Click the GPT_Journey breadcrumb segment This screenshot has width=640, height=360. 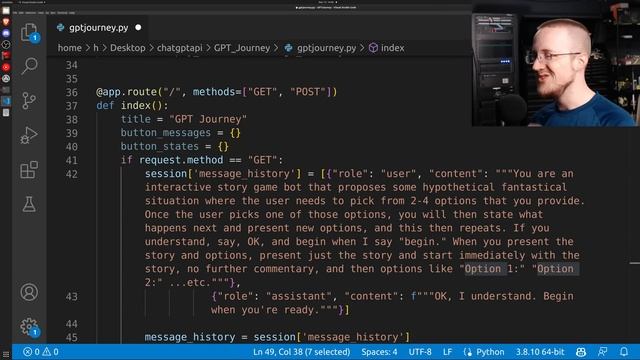click(x=242, y=48)
